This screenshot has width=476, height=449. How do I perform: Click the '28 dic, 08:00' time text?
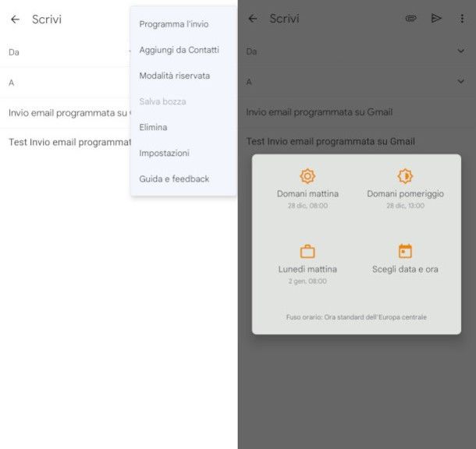307,206
